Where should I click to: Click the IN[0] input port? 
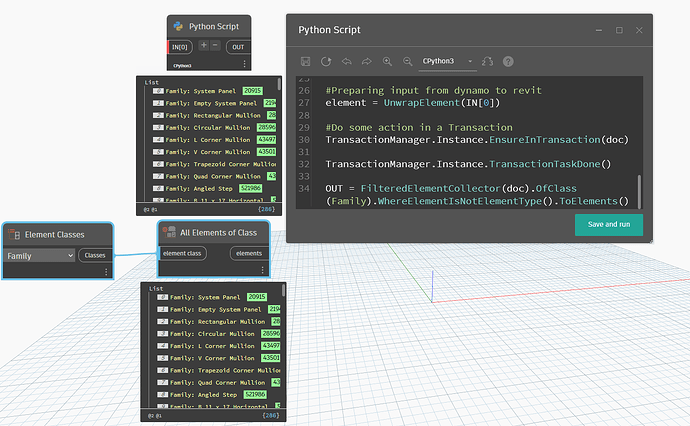coord(181,47)
